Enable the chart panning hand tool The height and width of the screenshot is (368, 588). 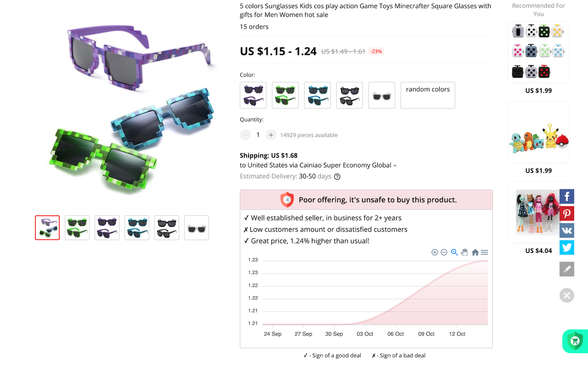pos(464,252)
